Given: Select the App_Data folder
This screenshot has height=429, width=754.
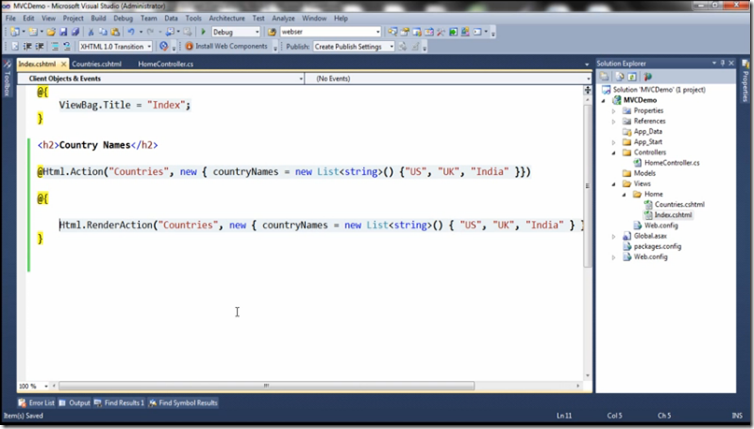Looking at the screenshot, I should click(648, 131).
